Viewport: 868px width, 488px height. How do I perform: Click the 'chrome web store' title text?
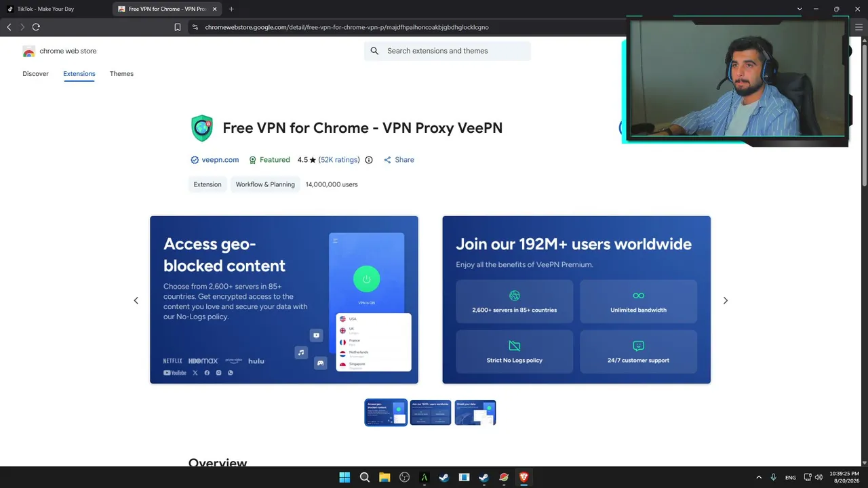(x=68, y=51)
